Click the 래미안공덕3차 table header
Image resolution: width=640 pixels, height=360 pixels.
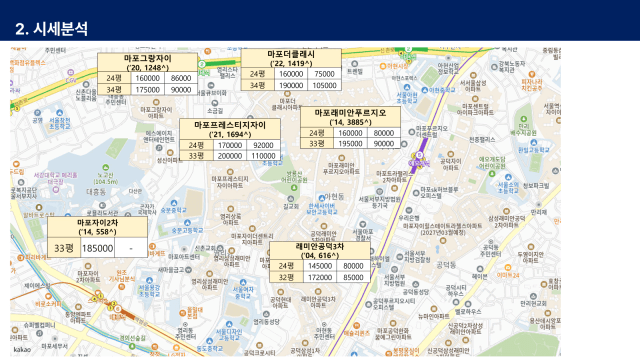320,251
